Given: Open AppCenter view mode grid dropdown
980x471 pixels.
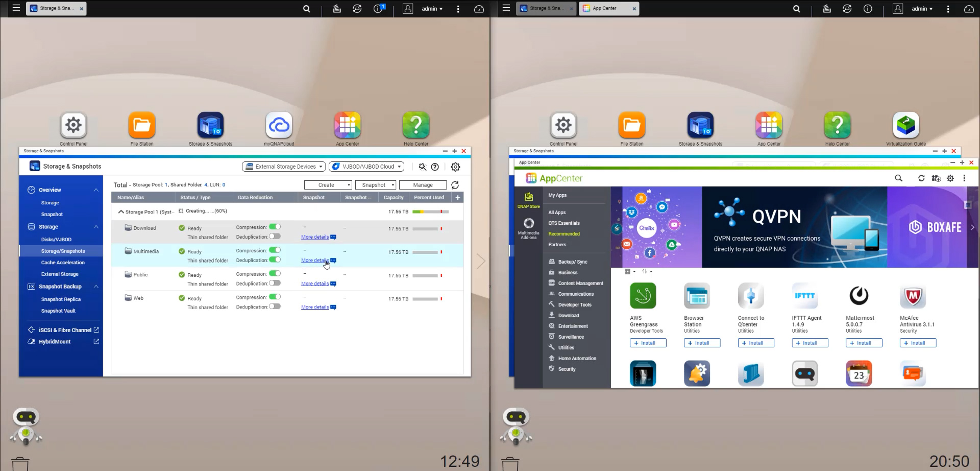Looking at the screenshot, I should tap(630, 272).
